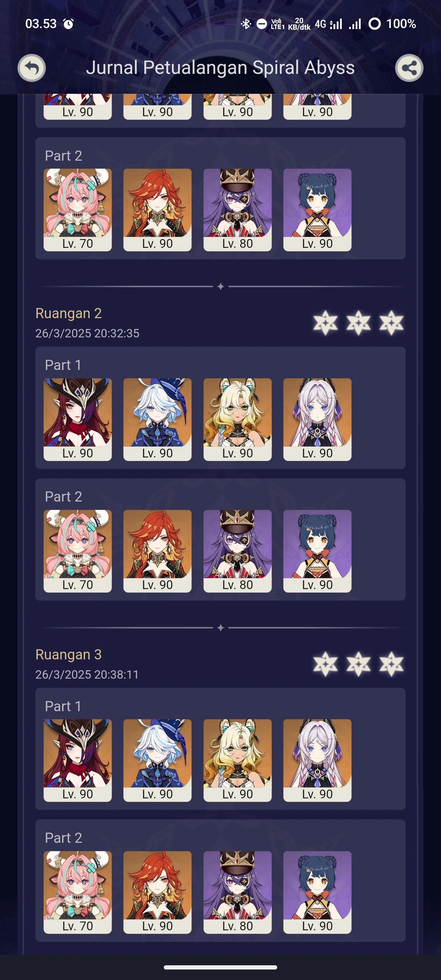
Task: Select masked dark-hat character in Ruangan 2 Part 1
Action: [x=78, y=419]
